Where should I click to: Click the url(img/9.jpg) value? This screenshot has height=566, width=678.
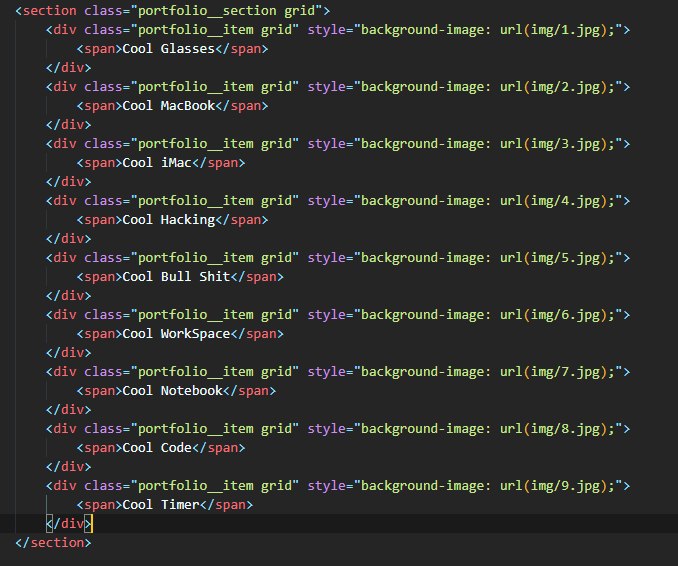[553, 486]
